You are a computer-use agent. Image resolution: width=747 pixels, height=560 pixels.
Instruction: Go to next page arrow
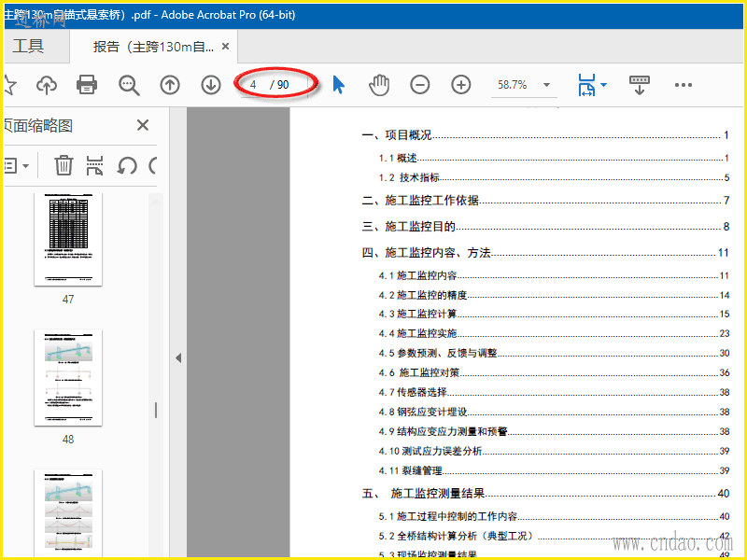pos(211,85)
